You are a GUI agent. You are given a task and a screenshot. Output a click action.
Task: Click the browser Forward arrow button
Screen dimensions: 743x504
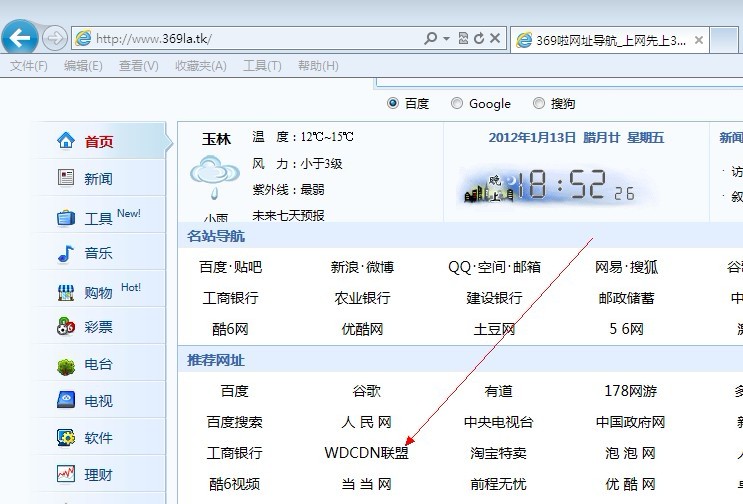point(54,38)
